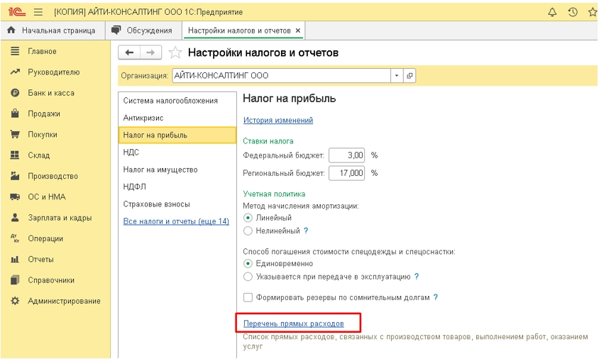
Task: Open the НДФЛ settings section
Action: coord(177,187)
